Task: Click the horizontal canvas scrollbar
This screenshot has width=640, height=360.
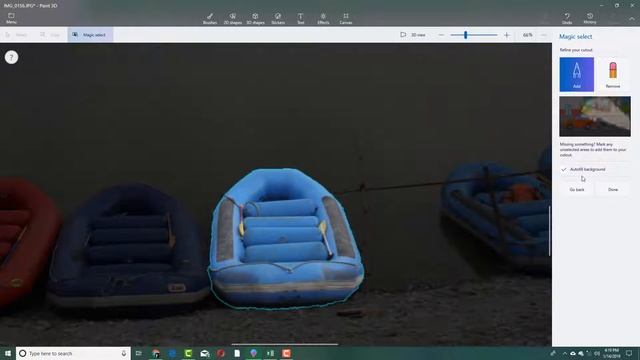Action: point(284,344)
